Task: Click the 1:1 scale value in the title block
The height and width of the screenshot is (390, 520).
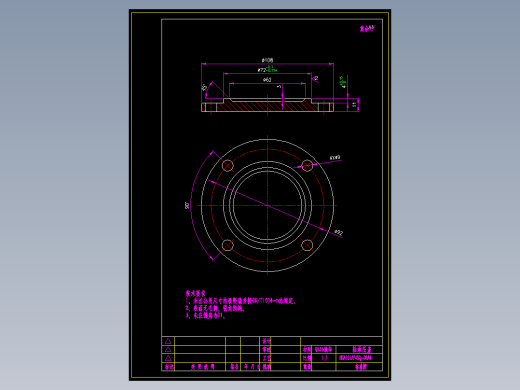Action: (x=324, y=358)
